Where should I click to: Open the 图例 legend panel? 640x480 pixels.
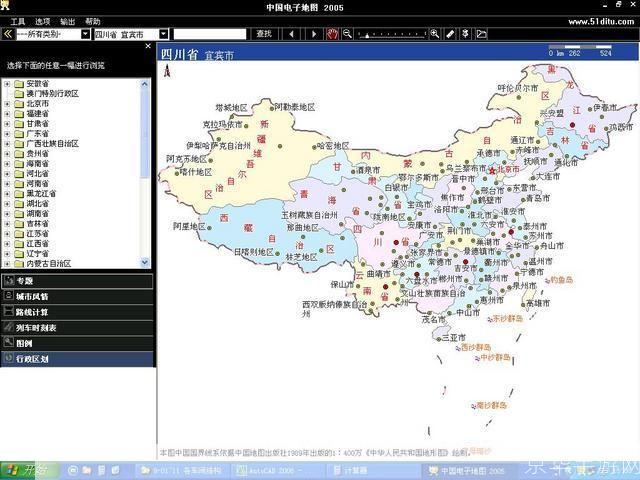tap(77, 343)
